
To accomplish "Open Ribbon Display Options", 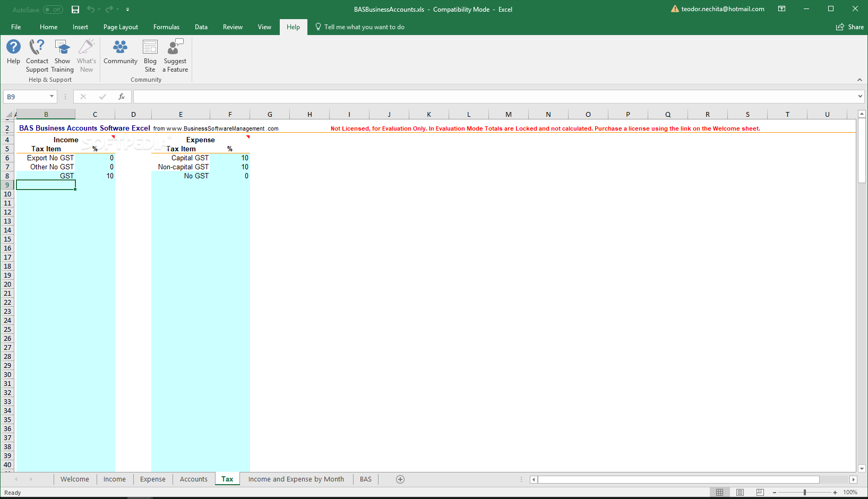I will [782, 9].
